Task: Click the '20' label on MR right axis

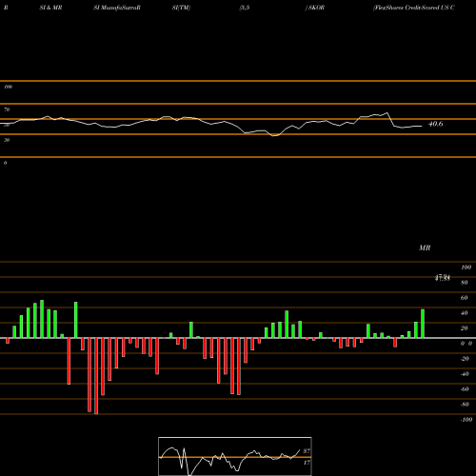Action: 465,328
